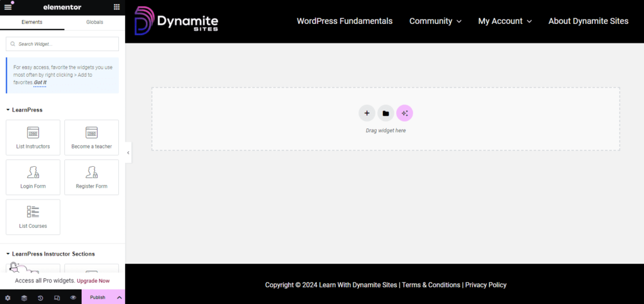644x304 pixels.
Task: Open page settings gear icon
Action: click(x=8, y=297)
